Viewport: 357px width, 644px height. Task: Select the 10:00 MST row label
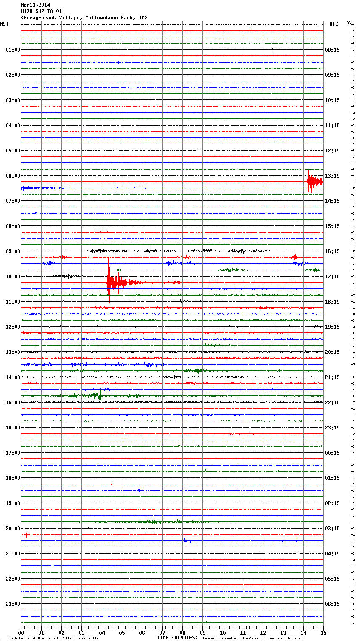(13, 277)
